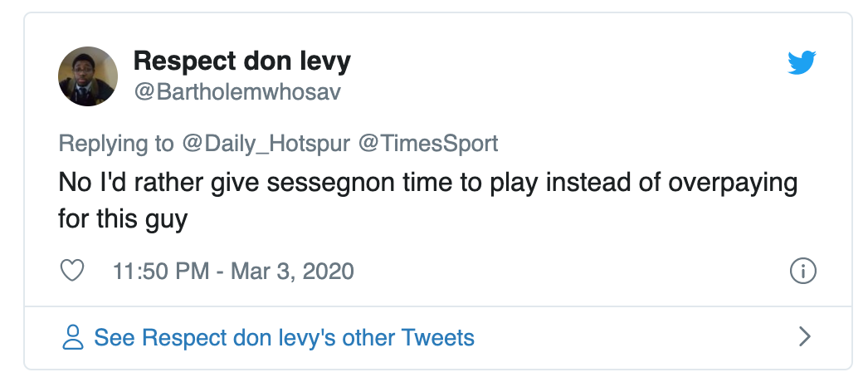The image size is (868, 382).
Task: Go to the @TimesSport mention
Action: click(x=427, y=143)
